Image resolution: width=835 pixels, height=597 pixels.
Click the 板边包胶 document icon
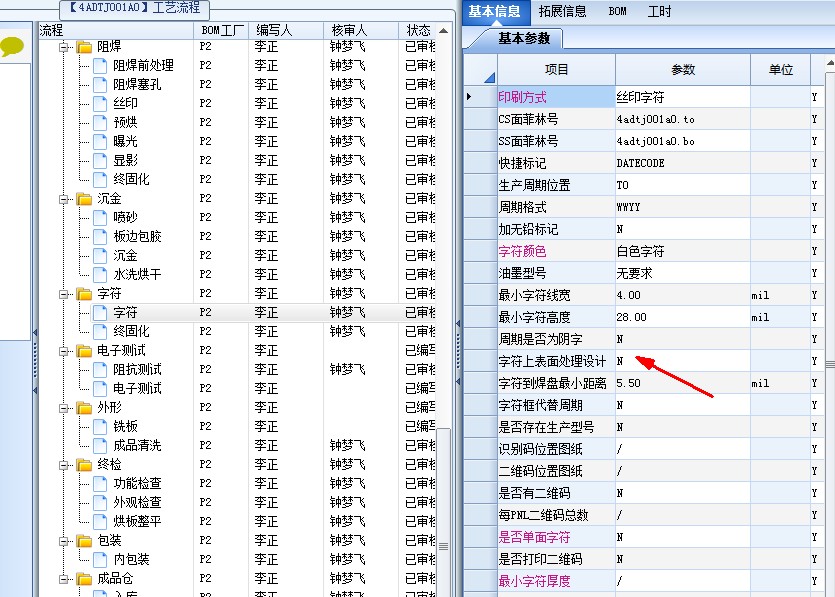click(100, 236)
